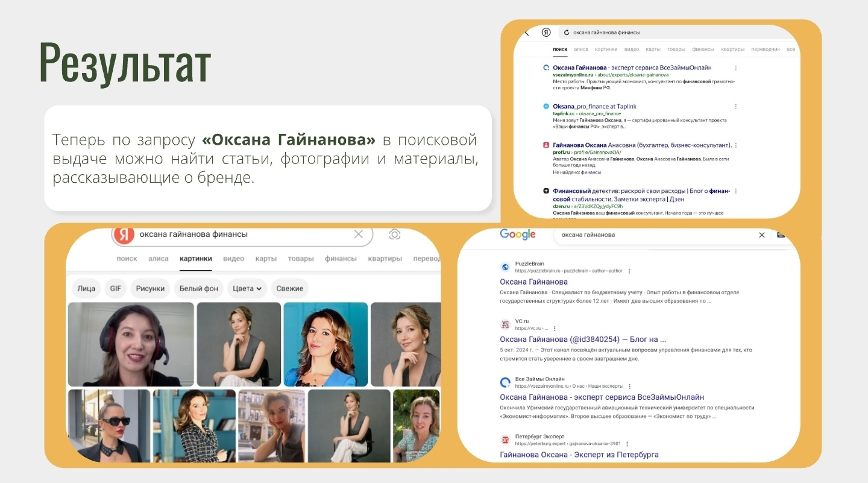Open camera search by image icon
The height and width of the screenshot is (483, 868).
[x=395, y=234]
